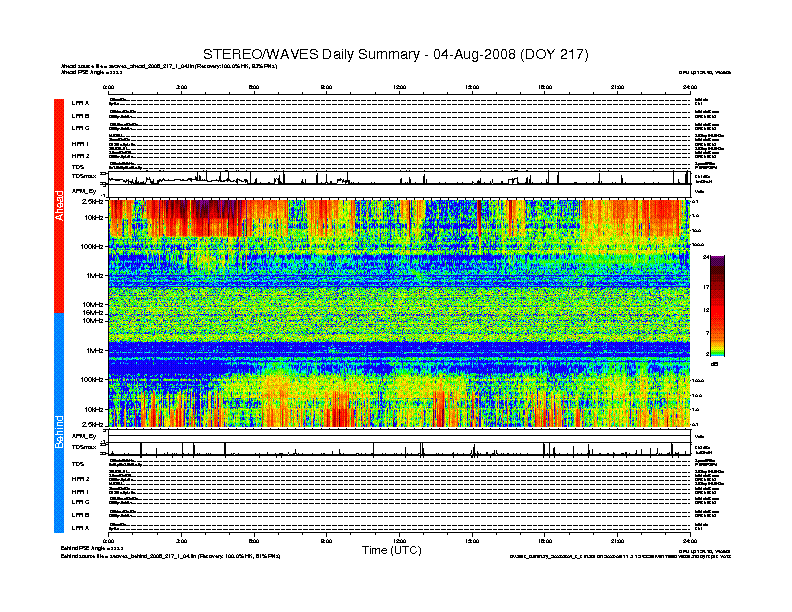This screenshot has height=612, width=792.
Task: Select the LFR B label in Behind section
Action: (x=80, y=515)
